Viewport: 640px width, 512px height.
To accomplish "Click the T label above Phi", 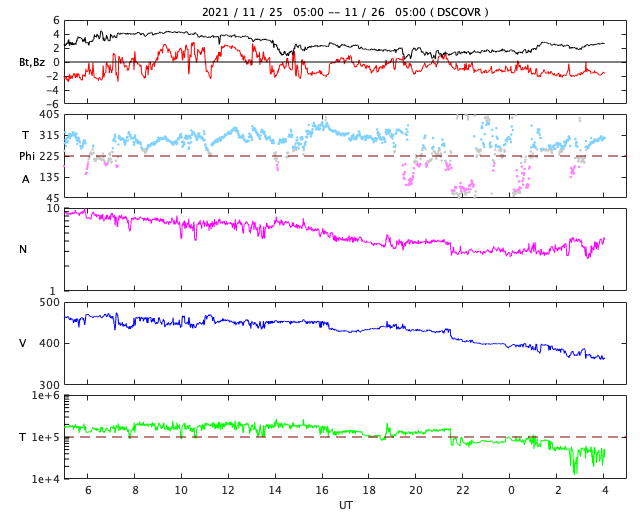I will click(25, 135).
